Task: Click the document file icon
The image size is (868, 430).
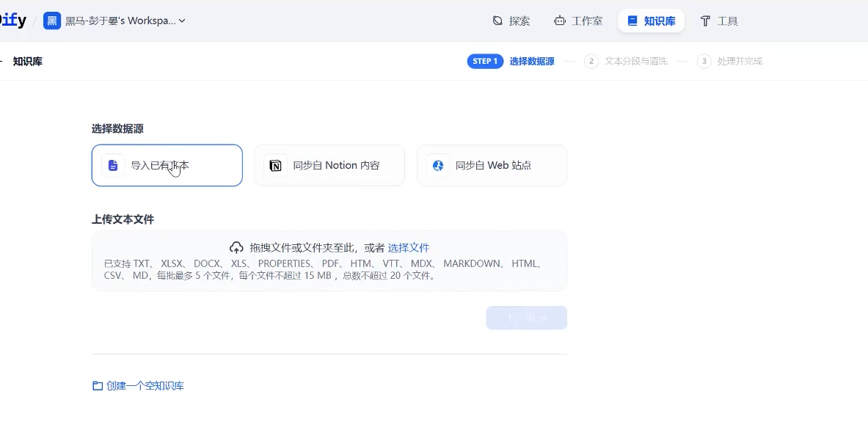Action: (x=113, y=166)
